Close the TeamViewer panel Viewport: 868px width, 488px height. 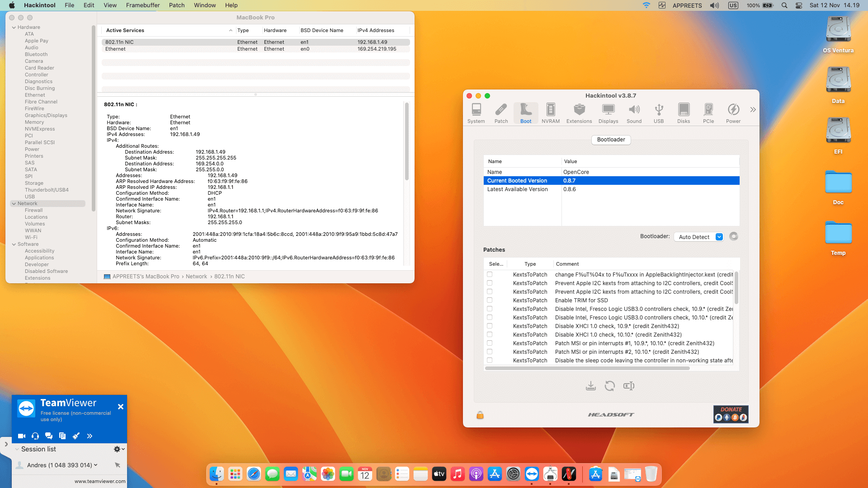tap(121, 407)
